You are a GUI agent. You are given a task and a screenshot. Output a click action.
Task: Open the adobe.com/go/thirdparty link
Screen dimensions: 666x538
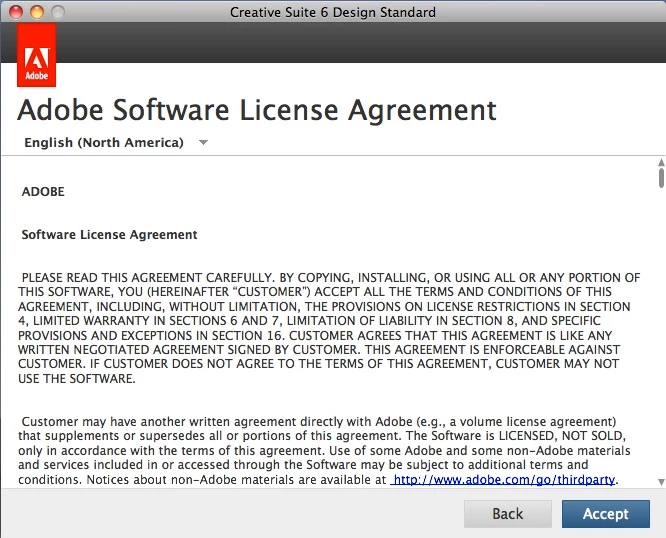(x=504, y=480)
